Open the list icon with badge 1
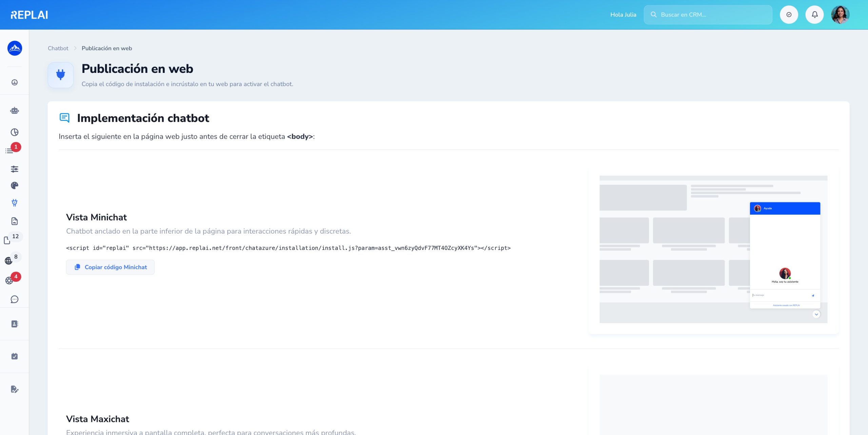 click(x=9, y=151)
